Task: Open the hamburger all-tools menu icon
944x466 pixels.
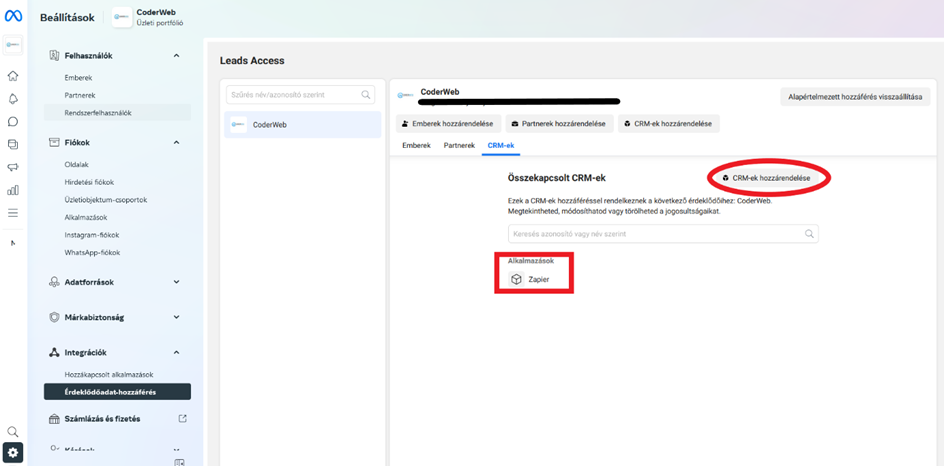Action: (x=13, y=213)
